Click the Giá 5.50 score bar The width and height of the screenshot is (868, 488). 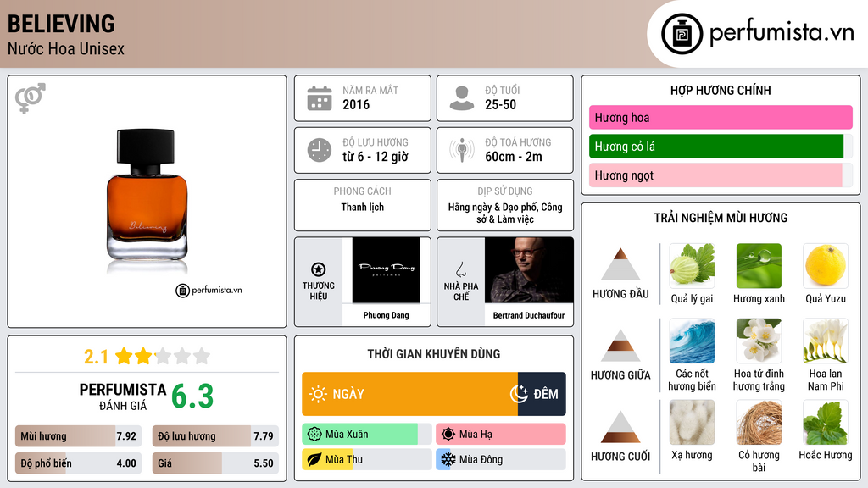tap(215, 463)
